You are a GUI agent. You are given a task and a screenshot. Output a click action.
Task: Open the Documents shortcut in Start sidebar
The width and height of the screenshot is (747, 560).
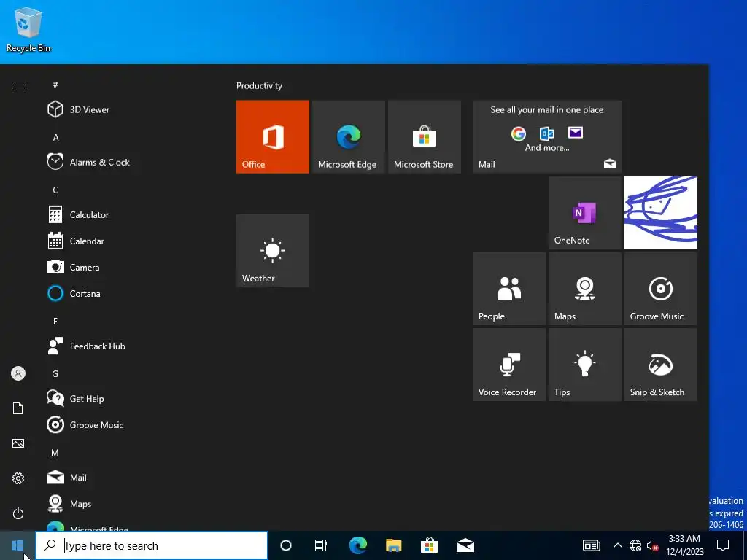18,408
